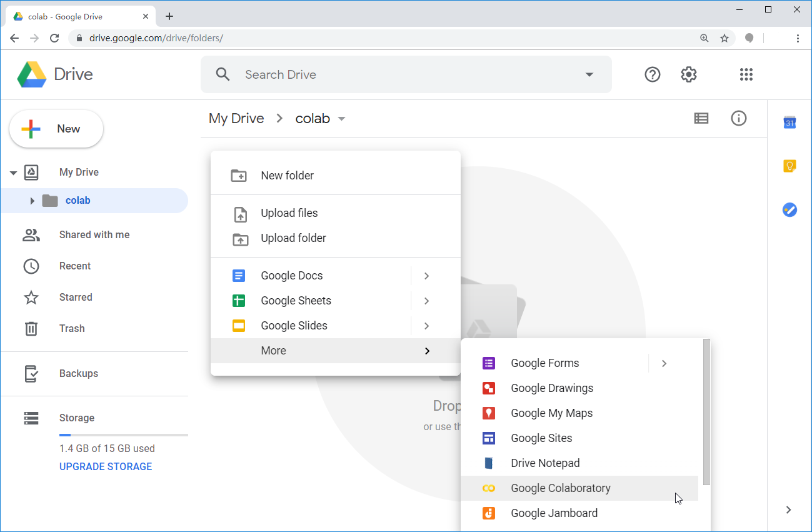Click the orange Jamboard icon
Screen dimensions: 812x532
(489, 513)
